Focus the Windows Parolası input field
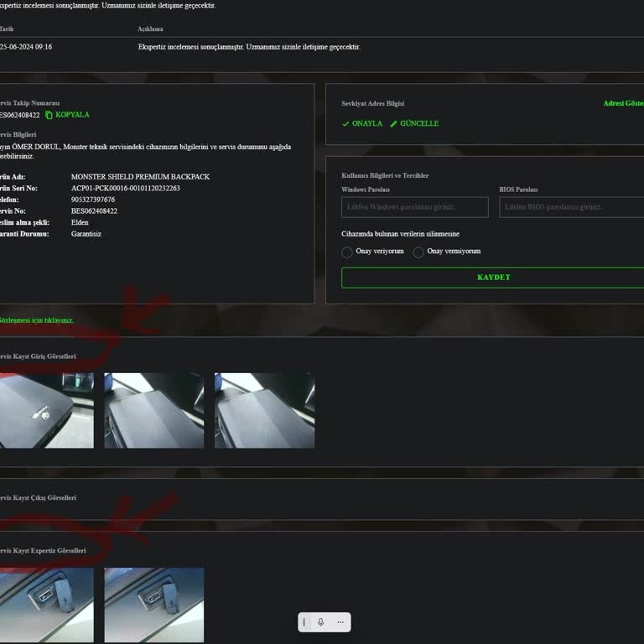644x644 pixels. coord(415,207)
